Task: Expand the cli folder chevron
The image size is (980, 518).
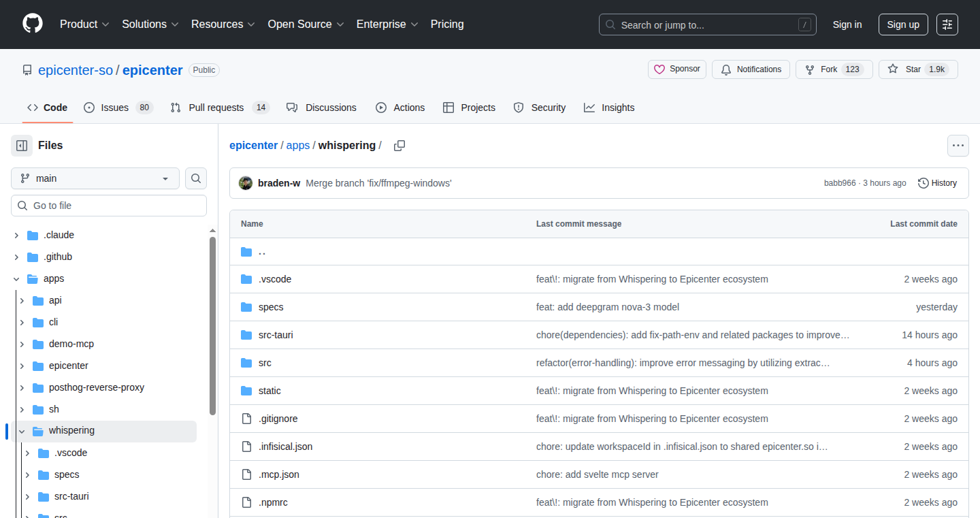Action: pyautogui.click(x=22, y=322)
